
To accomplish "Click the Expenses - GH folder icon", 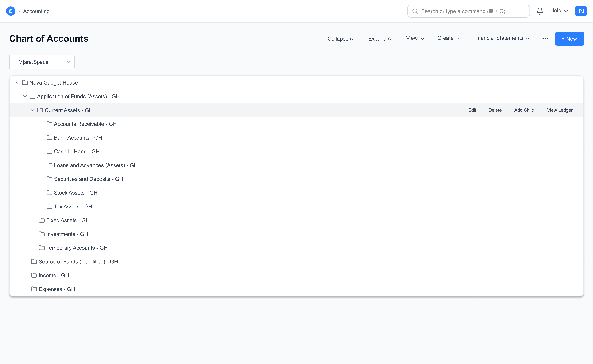I will pos(34,289).
